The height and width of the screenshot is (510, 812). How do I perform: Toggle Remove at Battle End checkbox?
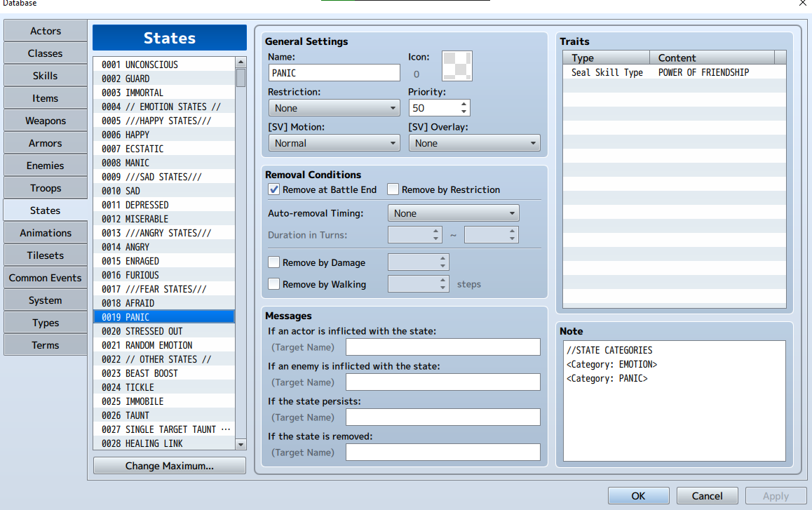pos(274,189)
